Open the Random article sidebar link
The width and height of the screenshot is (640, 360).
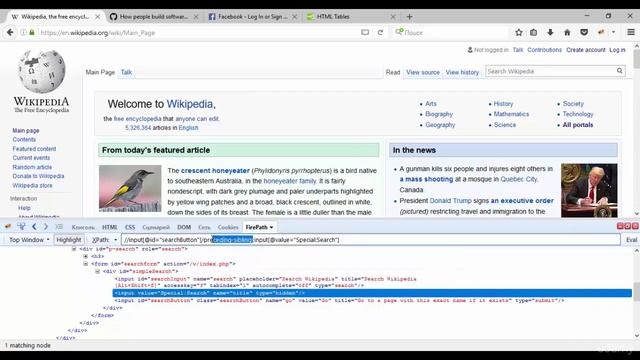[x=32, y=167]
